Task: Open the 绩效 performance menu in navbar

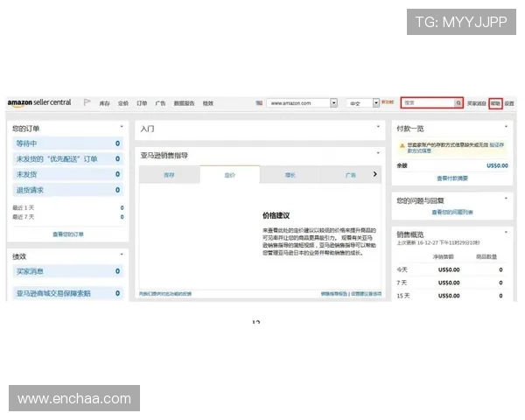Action: 208,103
